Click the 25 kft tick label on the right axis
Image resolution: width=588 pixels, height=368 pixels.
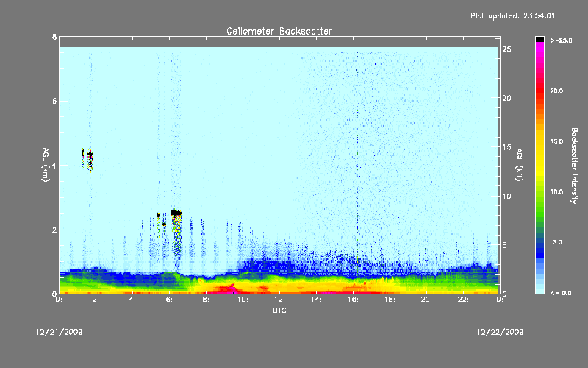pyautogui.click(x=507, y=49)
